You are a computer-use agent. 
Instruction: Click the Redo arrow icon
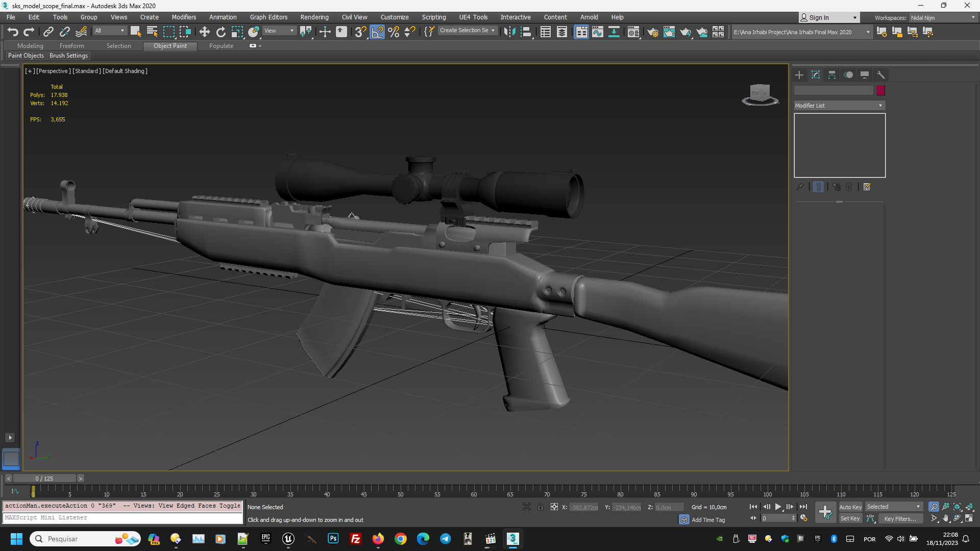(x=29, y=32)
